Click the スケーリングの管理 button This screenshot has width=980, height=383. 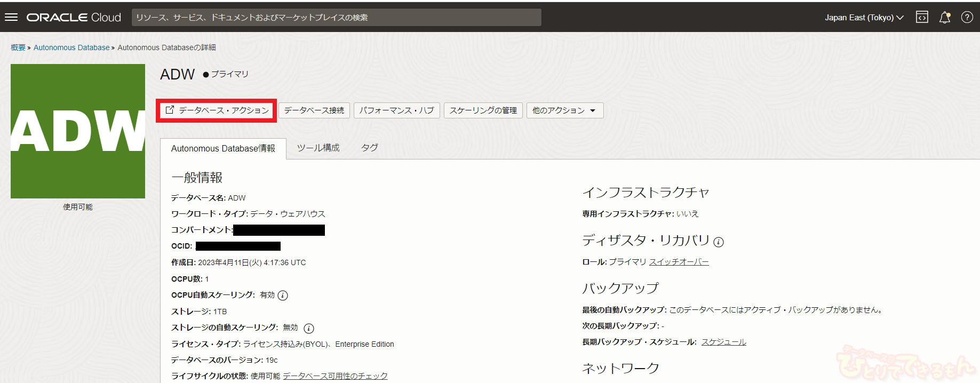pyautogui.click(x=483, y=110)
